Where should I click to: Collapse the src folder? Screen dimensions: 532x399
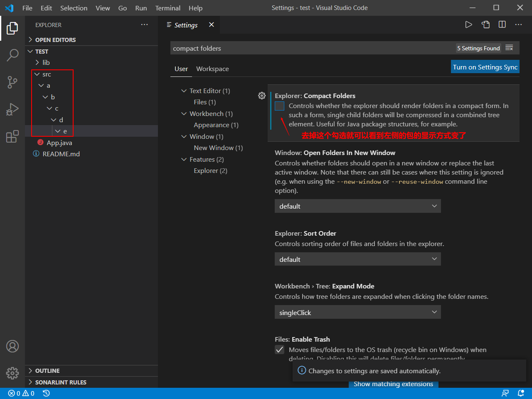coord(91,74)
